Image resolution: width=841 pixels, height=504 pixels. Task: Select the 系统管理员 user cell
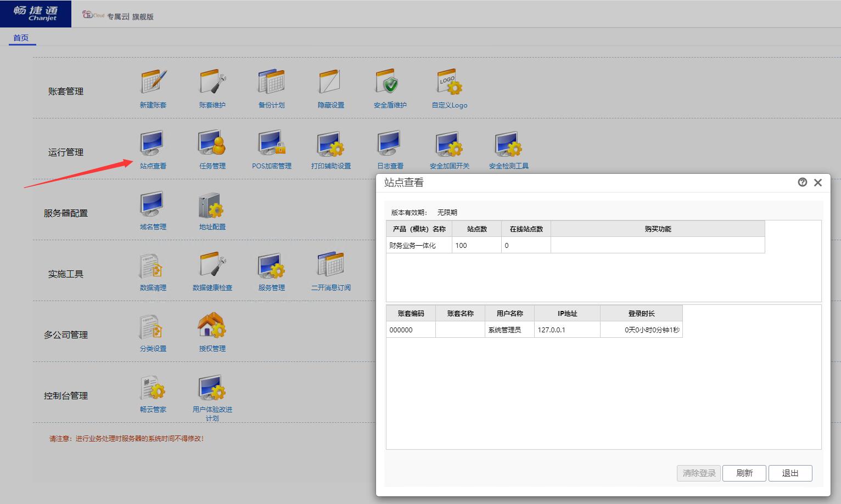pos(510,330)
